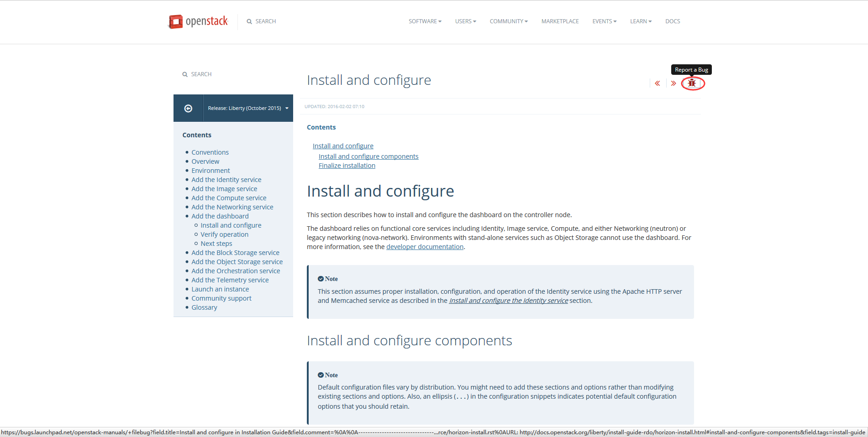Select sidebar Install and configure sub-item
Viewport: 868px width, 437px height.
(x=231, y=225)
